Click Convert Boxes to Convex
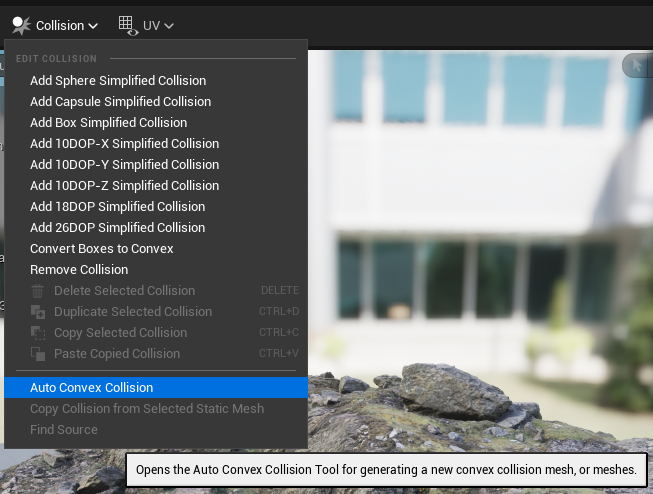653x494 pixels. (x=156, y=249)
